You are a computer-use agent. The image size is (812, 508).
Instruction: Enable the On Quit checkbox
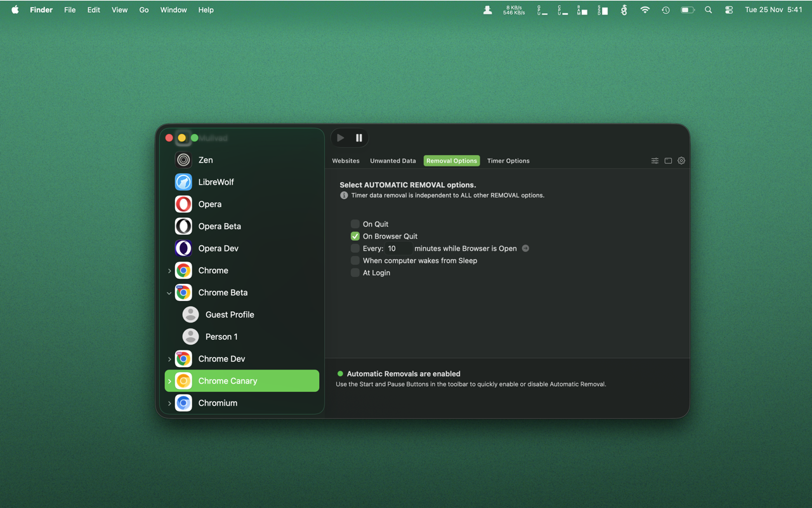355,224
